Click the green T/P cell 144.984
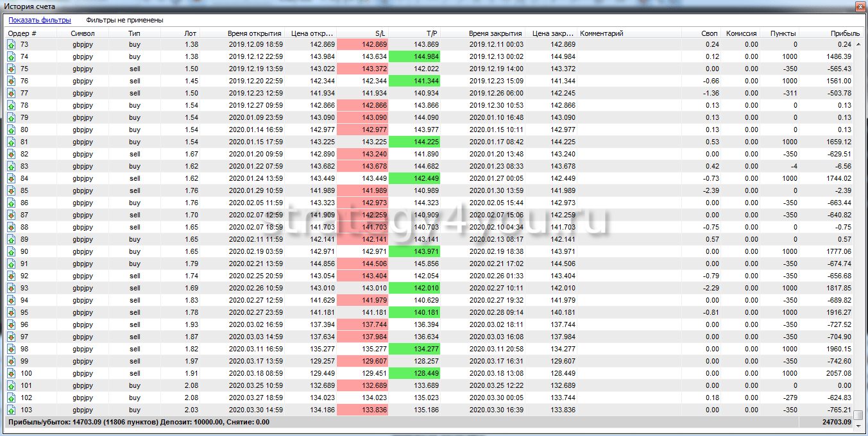 (x=414, y=56)
